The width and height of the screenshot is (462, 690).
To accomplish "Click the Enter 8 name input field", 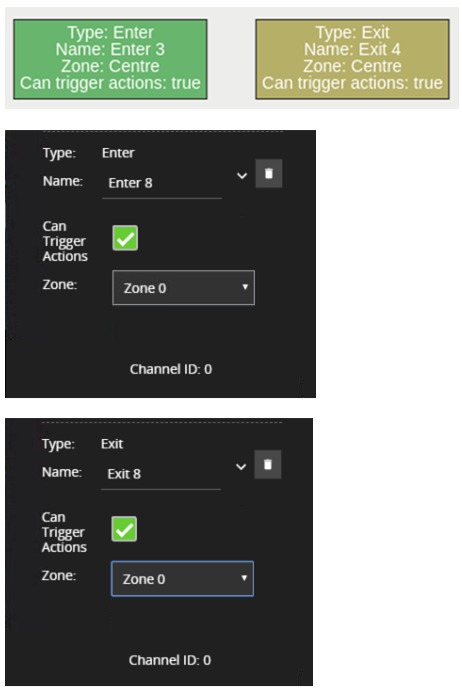I will click(x=162, y=184).
